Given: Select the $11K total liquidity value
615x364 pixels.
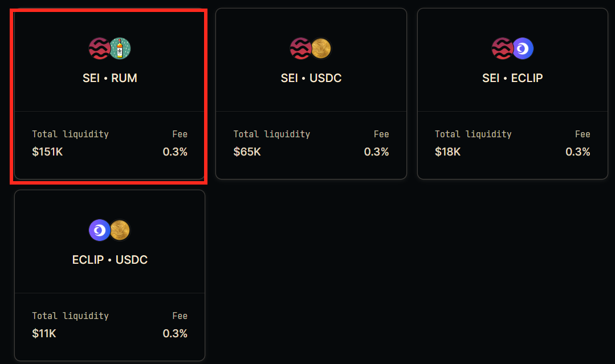Looking at the screenshot, I should coord(44,333).
